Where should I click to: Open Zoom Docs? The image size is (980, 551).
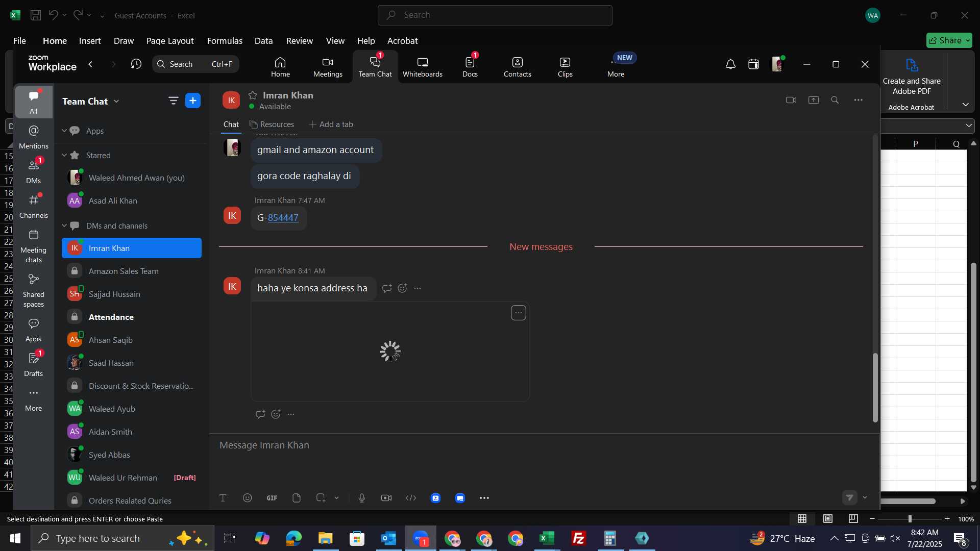pos(470,67)
